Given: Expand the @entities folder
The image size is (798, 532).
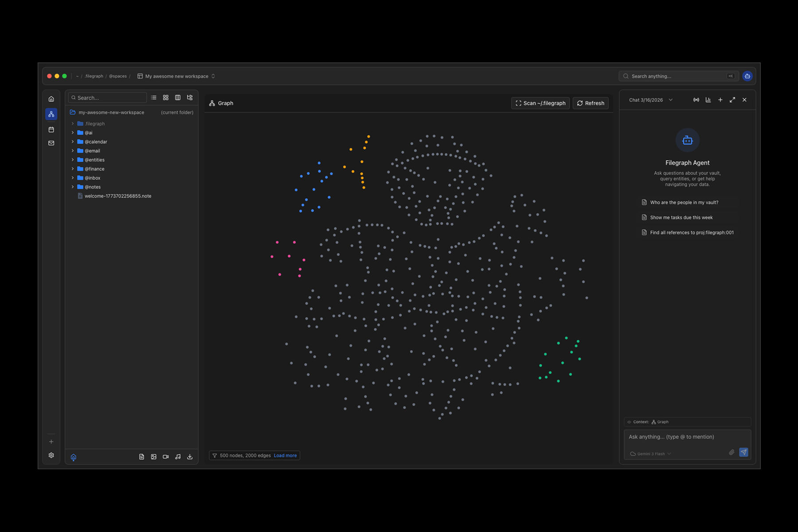Looking at the screenshot, I should tap(73, 160).
